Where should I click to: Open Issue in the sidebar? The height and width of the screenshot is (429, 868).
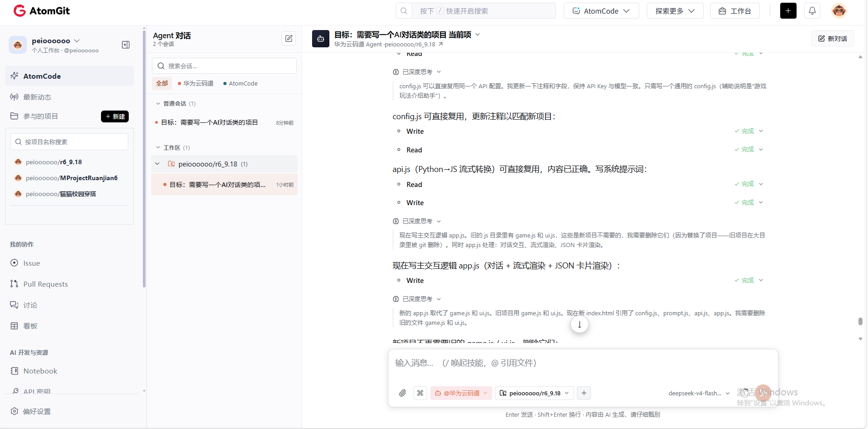(31, 263)
